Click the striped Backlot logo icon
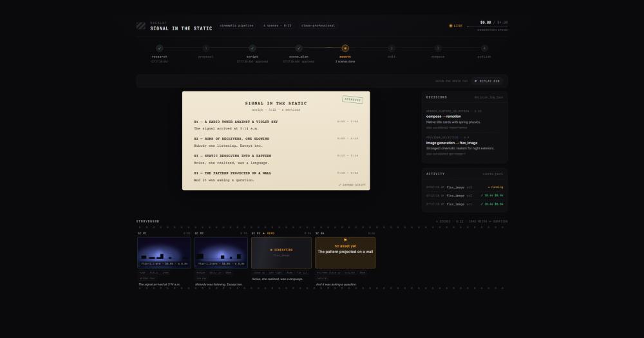The width and height of the screenshot is (644, 338). click(x=141, y=26)
